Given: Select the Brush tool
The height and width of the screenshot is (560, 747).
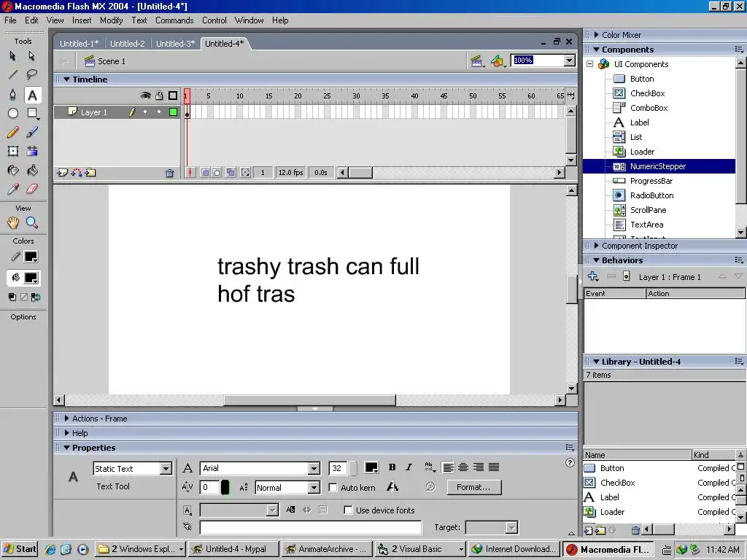Looking at the screenshot, I should point(32,133).
